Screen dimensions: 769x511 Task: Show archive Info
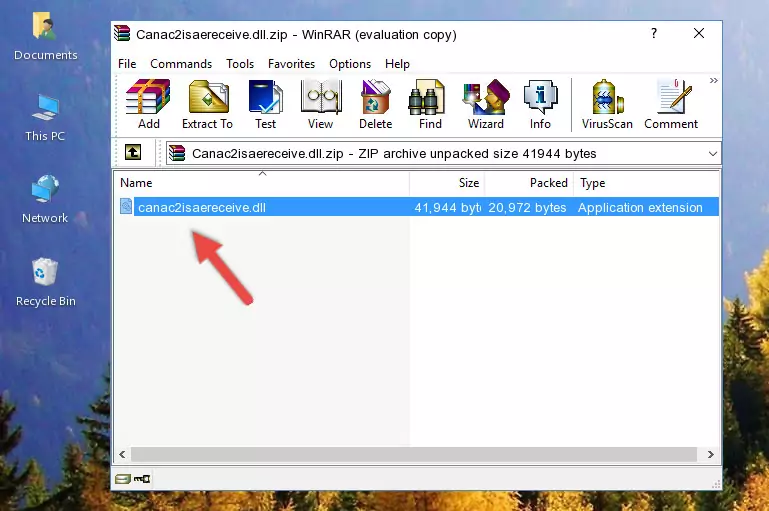[540, 104]
